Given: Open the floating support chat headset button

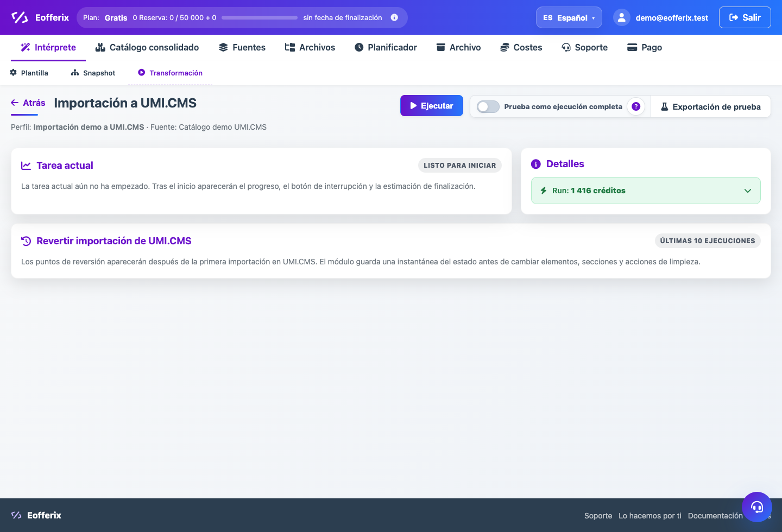Looking at the screenshot, I should click(x=757, y=507).
